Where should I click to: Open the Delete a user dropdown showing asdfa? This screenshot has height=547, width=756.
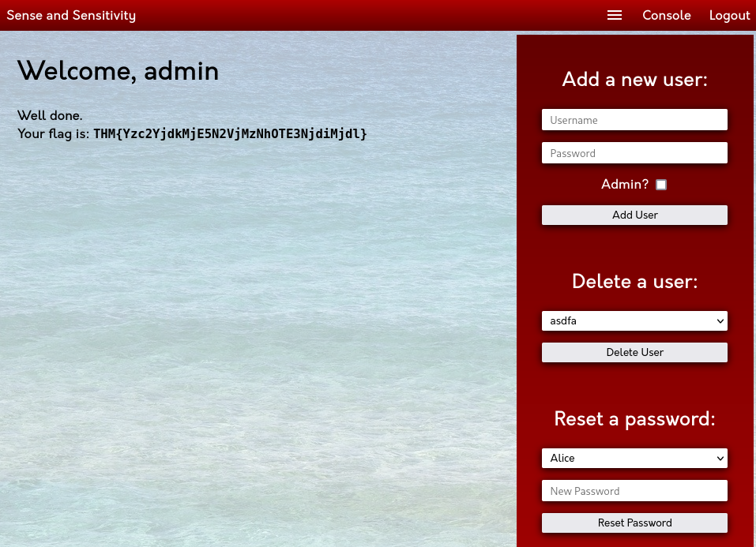coord(634,321)
